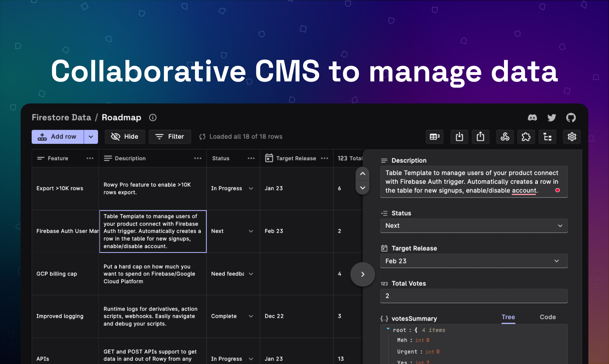This screenshot has width=609, height=364.
Task: Open the Twitter icon link
Action: click(x=551, y=118)
